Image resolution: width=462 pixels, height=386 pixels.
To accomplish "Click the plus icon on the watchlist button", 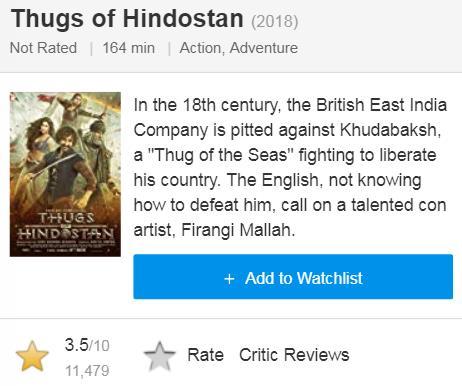I will point(229,278).
